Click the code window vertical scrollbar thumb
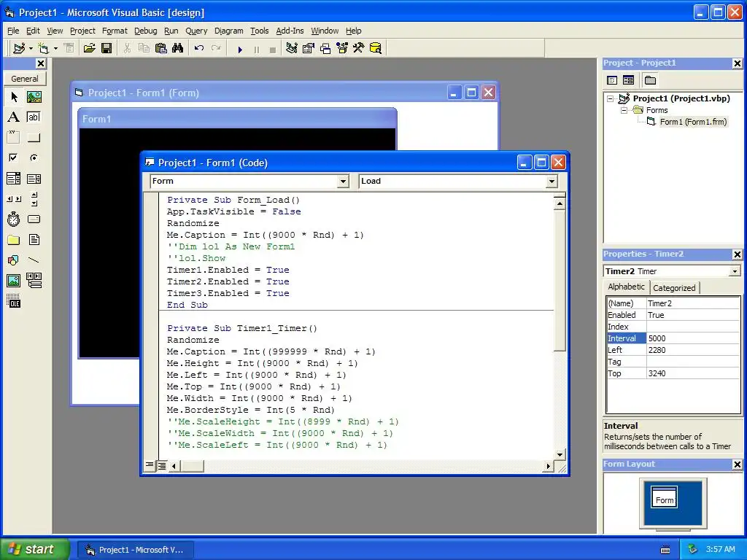This screenshot has height=560, width=747. tap(560, 280)
